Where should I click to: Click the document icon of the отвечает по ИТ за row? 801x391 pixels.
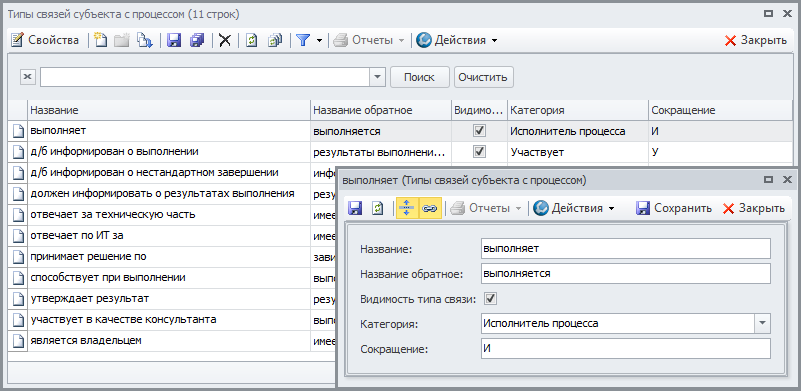click(18, 236)
